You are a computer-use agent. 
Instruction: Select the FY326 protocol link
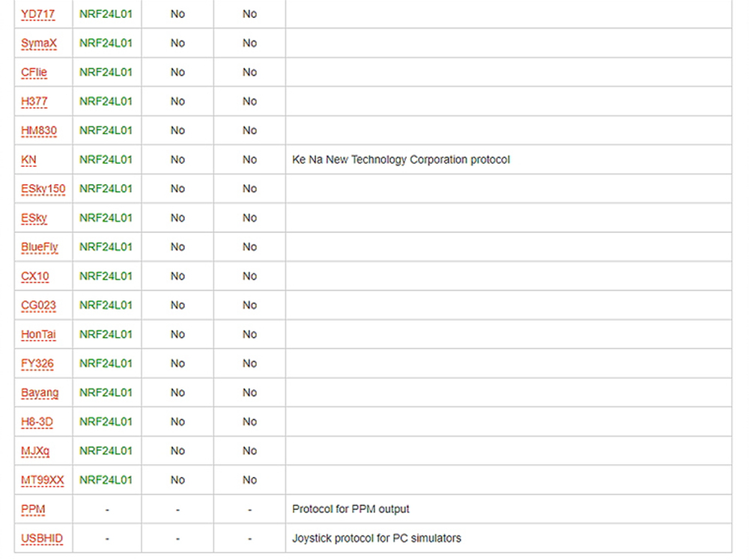(37, 364)
